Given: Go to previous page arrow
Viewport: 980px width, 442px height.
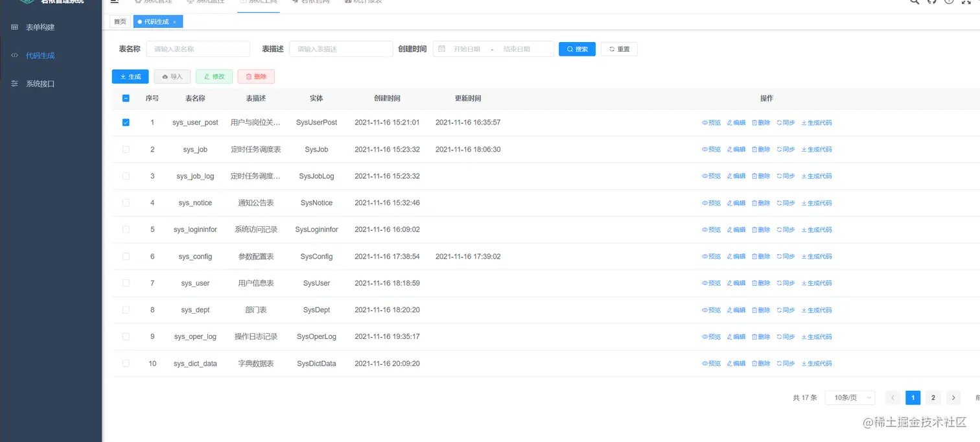Looking at the screenshot, I should [892, 397].
